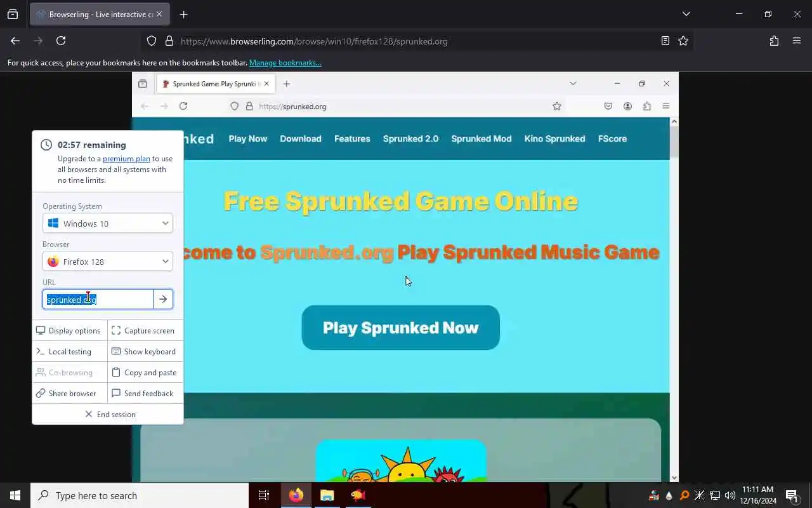Reload the Browserling page in the outer browser
The height and width of the screenshot is (508, 812).
tap(61, 41)
